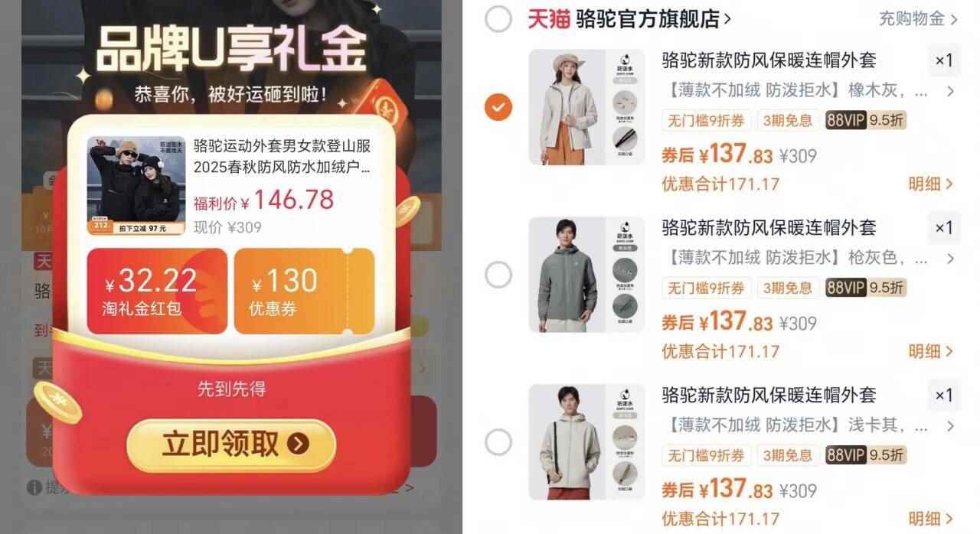Select the 浅卡其 jacket item radio circle
Screen dimensions: 980x534
(x=498, y=441)
